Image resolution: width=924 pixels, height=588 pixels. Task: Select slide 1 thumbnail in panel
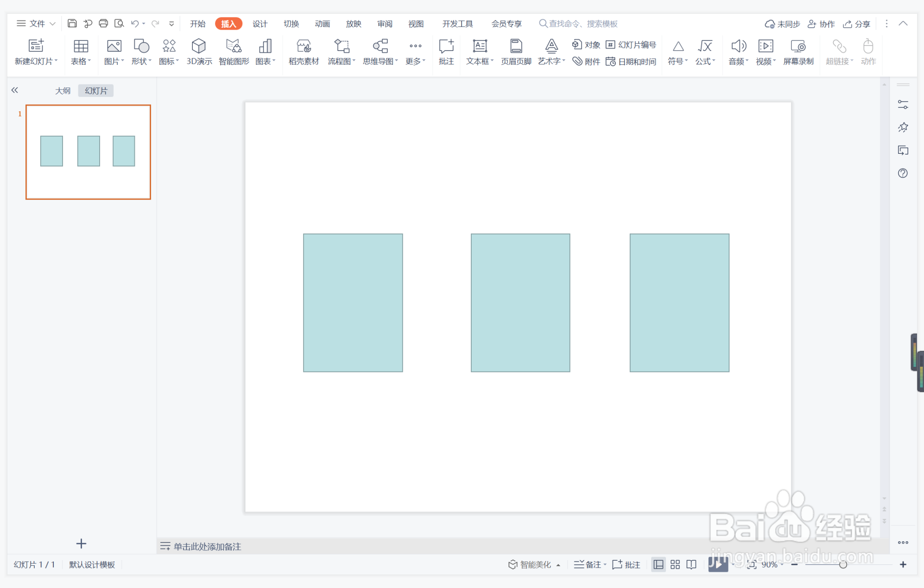pos(88,152)
